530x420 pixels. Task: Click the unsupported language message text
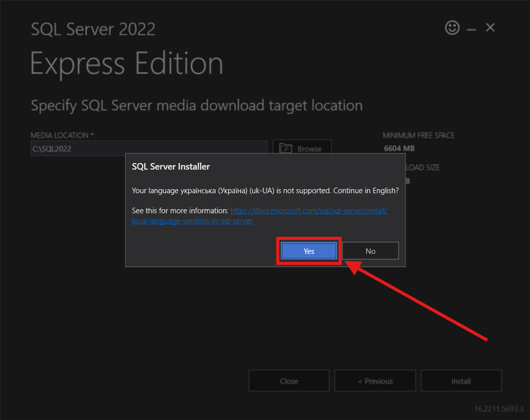tap(265, 191)
